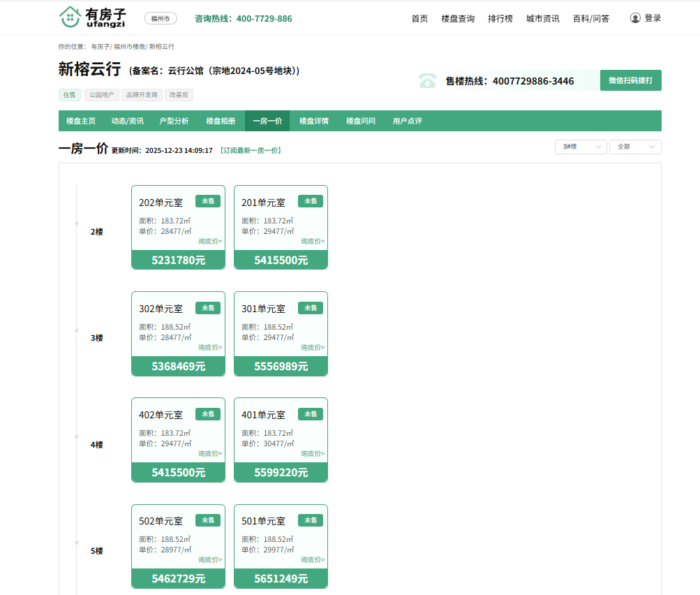Open 百科/问答 from the top menu
This screenshot has height=595, width=700.
pyautogui.click(x=590, y=19)
